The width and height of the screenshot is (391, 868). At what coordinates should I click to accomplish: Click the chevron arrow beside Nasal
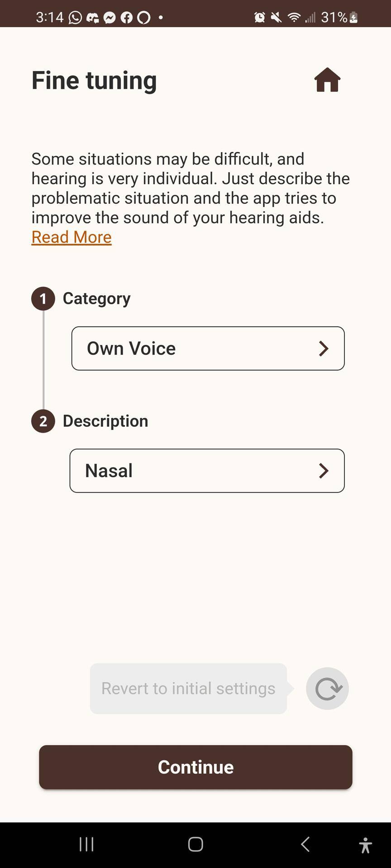pyautogui.click(x=324, y=471)
